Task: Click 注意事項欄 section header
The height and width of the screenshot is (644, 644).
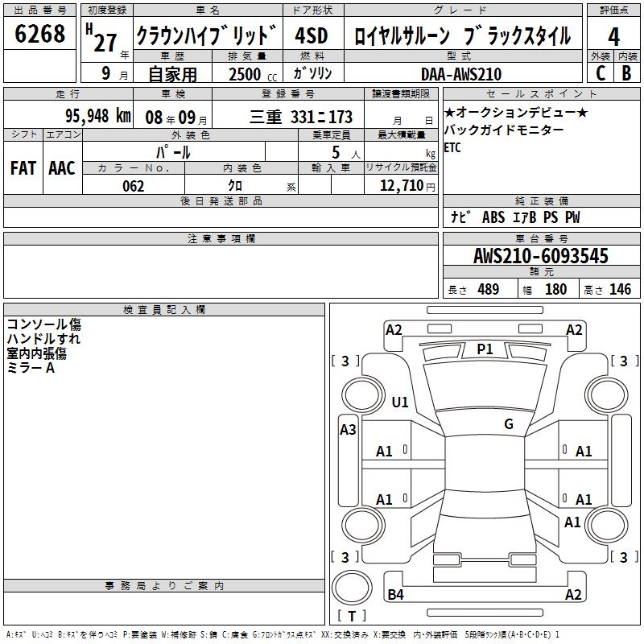Action: (221, 238)
